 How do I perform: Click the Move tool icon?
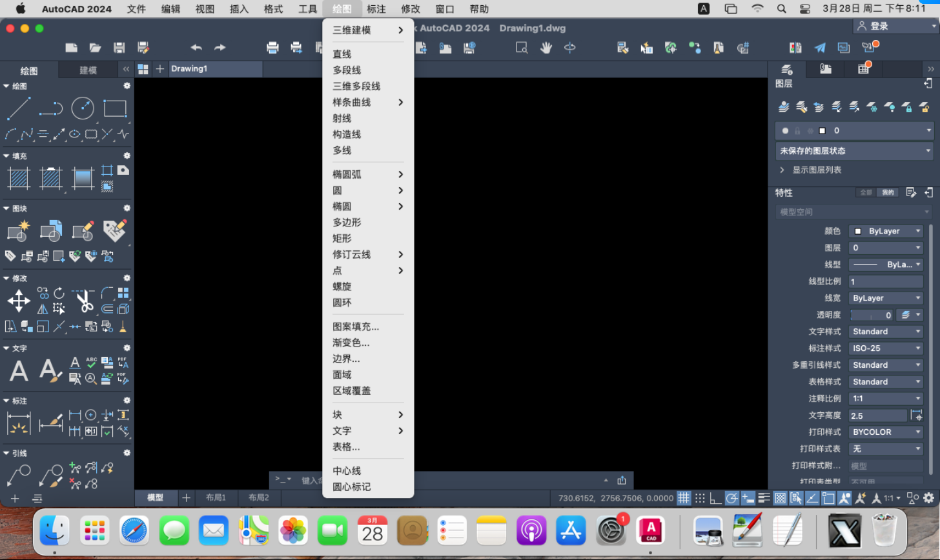[x=19, y=301]
